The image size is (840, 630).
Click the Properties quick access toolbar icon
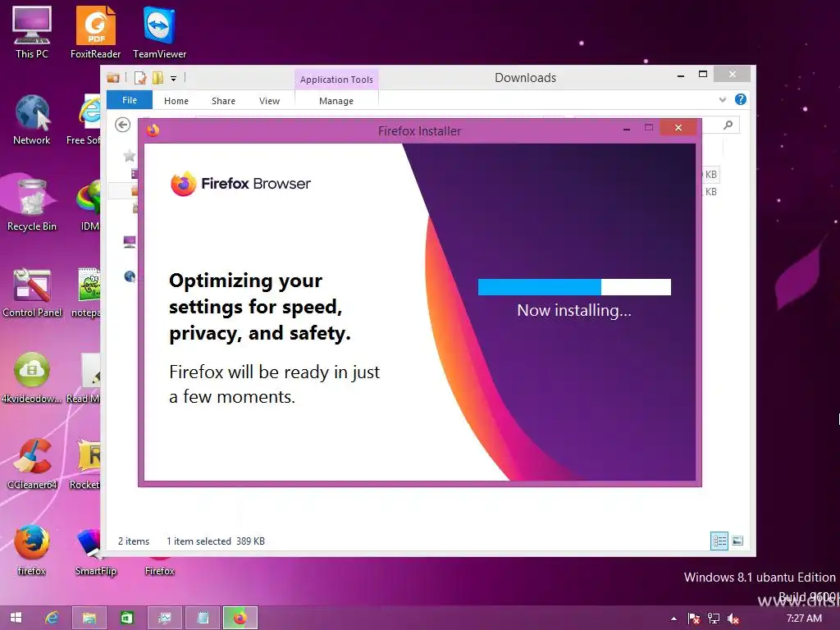pyautogui.click(x=139, y=78)
